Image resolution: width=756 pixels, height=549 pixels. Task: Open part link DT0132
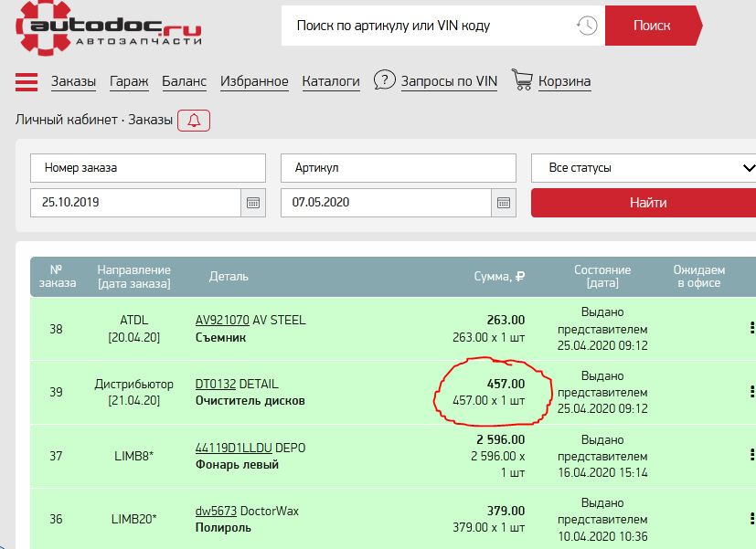[x=216, y=385]
